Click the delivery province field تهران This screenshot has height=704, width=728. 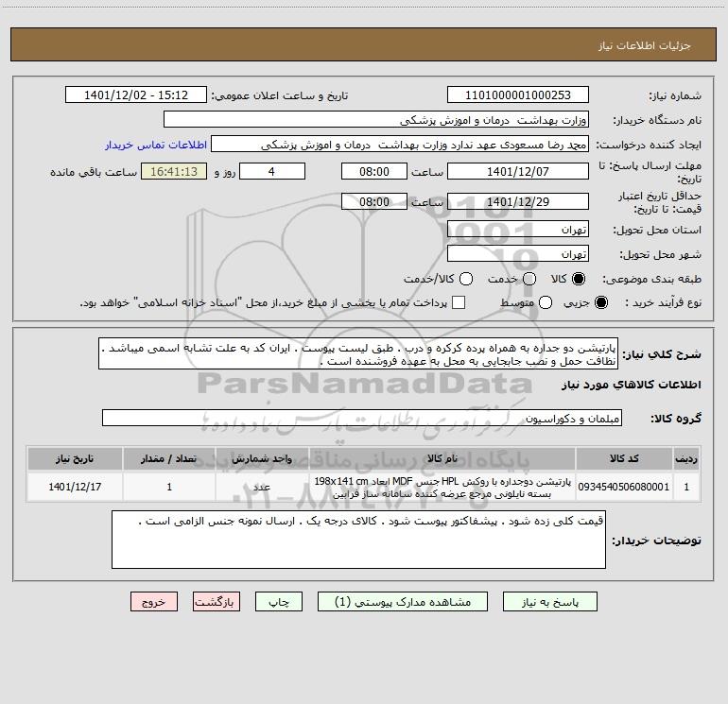tap(518, 230)
